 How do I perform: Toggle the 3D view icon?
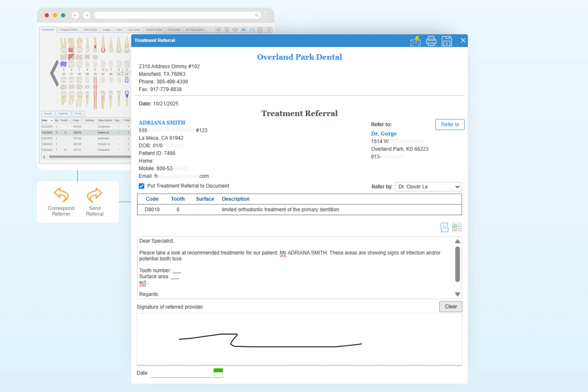pos(218,30)
